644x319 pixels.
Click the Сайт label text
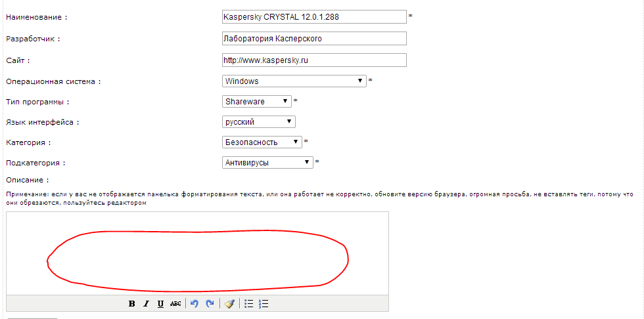coord(18,60)
